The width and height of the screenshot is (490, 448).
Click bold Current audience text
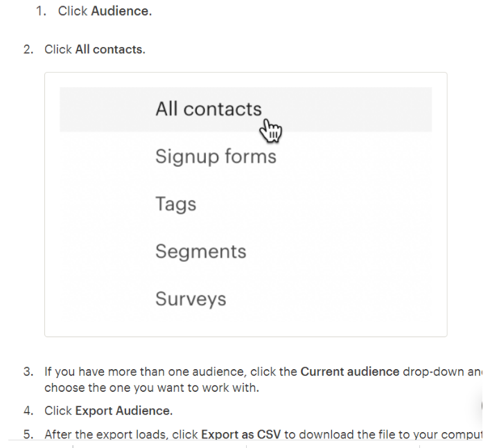coord(350,372)
